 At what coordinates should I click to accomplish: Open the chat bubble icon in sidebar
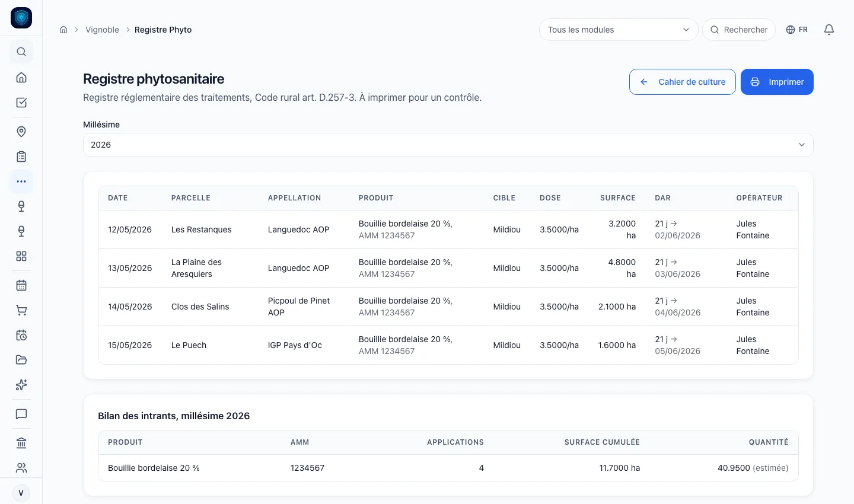tap(21, 414)
